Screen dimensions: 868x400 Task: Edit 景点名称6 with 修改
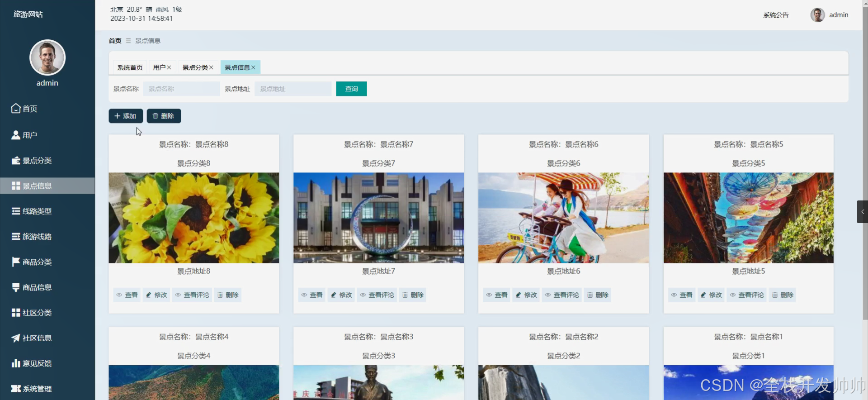pyautogui.click(x=526, y=295)
